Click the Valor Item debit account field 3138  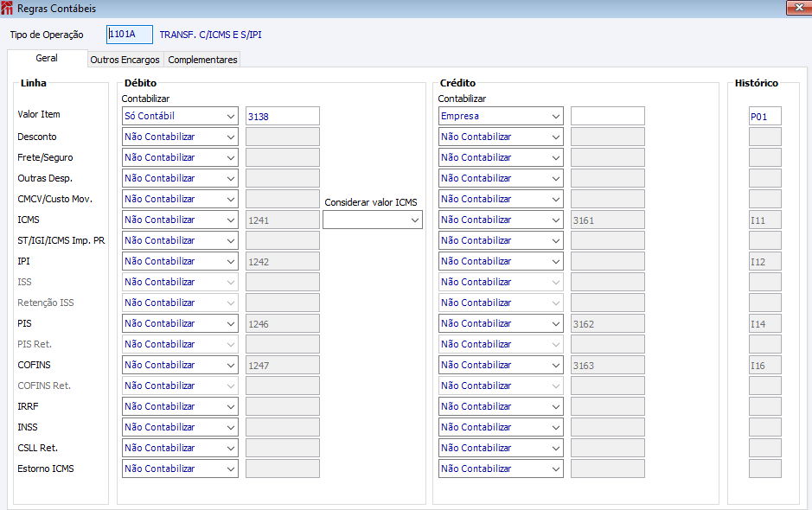click(x=282, y=116)
